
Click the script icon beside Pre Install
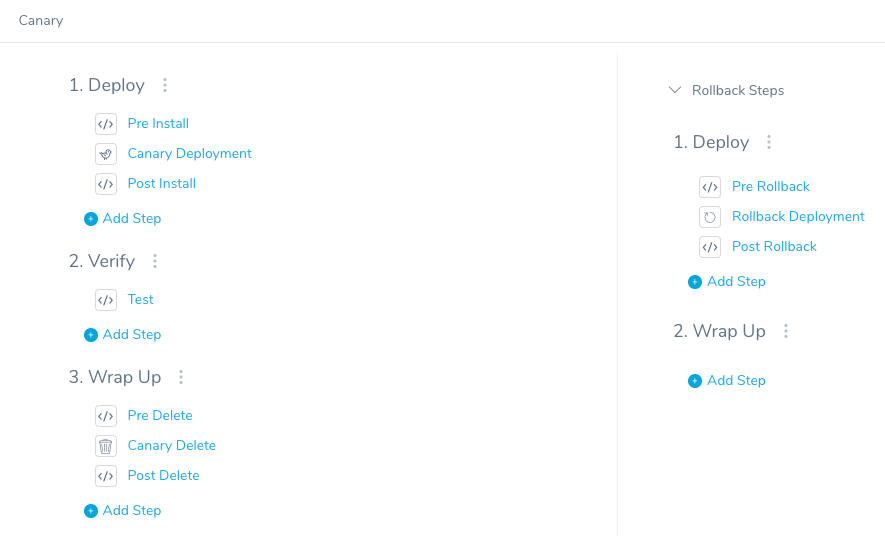coord(106,124)
